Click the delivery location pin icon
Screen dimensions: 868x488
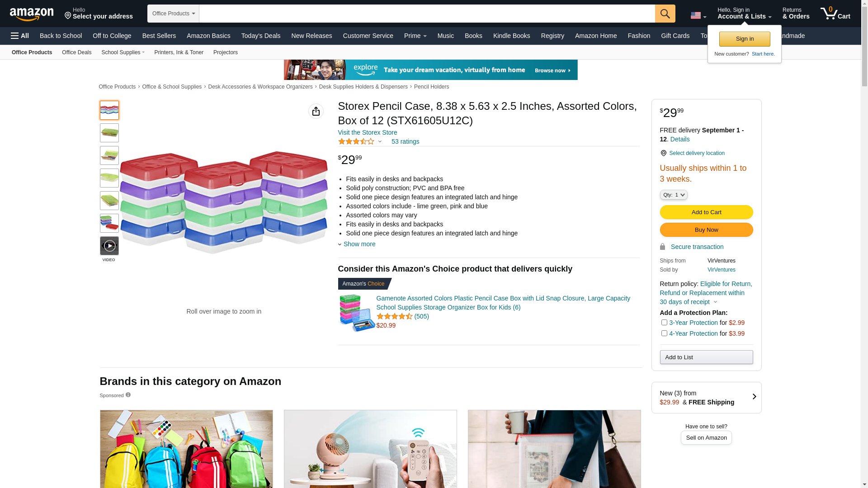point(663,154)
